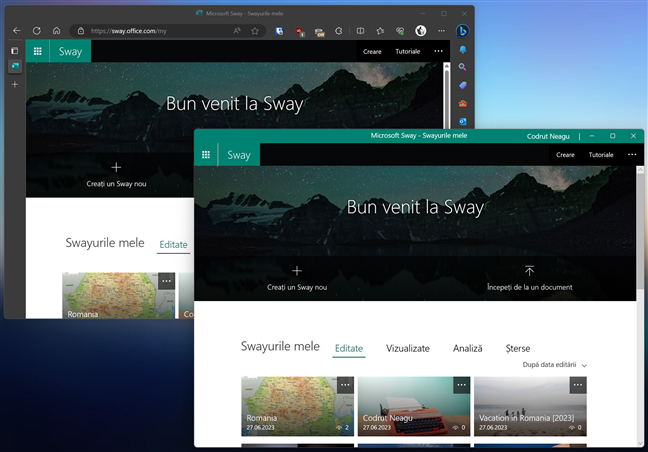Screen dimensions: 648x452
Task: Switch to the Șterse tab
Action: tap(518, 348)
